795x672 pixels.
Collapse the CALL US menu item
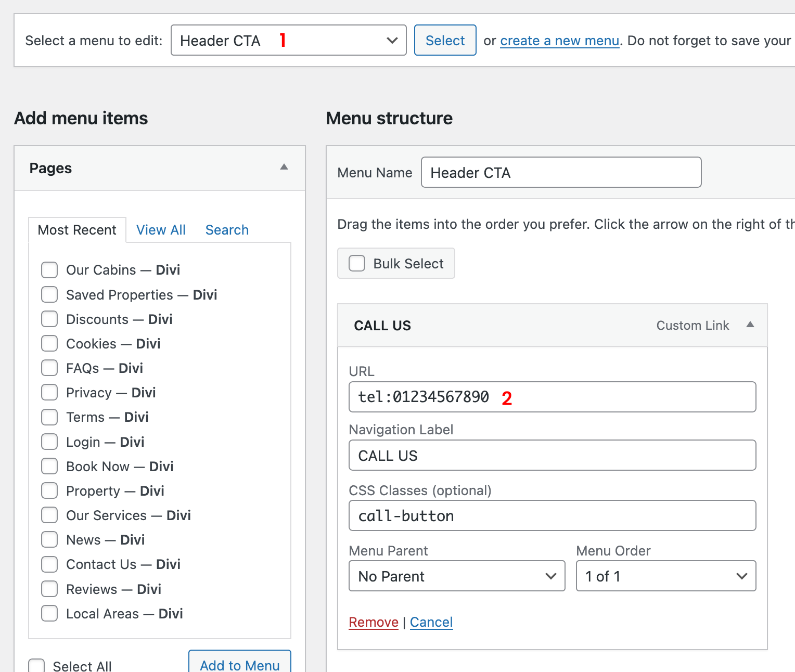[x=750, y=325]
